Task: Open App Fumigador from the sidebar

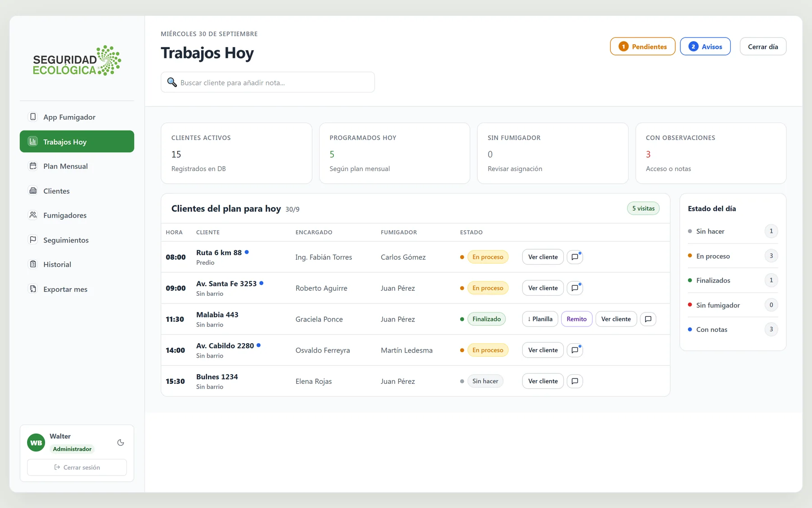Action: [77, 117]
